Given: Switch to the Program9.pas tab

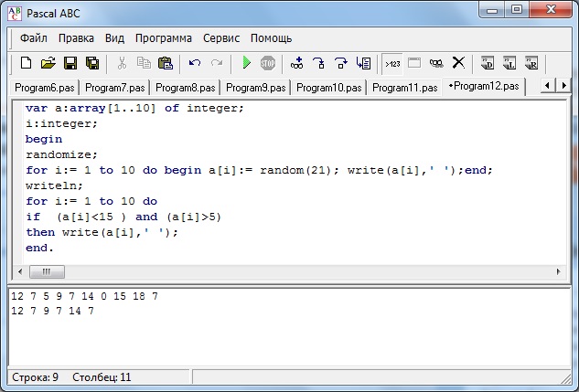Looking at the screenshot, I should (x=256, y=88).
